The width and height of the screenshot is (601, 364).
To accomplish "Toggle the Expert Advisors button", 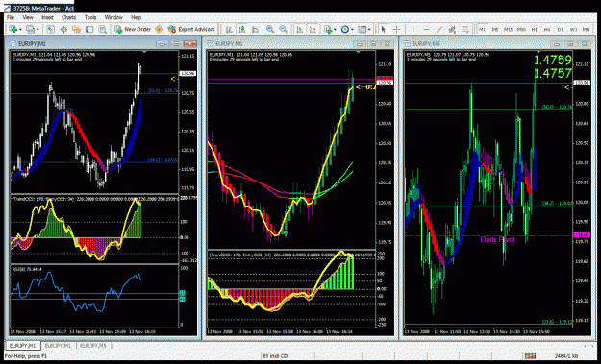I will (x=191, y=29).
